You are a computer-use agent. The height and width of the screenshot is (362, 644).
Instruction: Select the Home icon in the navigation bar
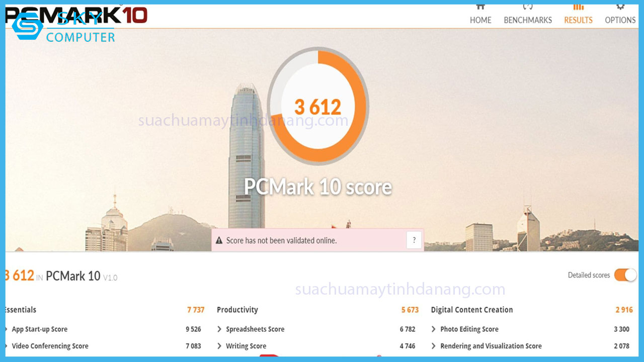coord(480,7)
